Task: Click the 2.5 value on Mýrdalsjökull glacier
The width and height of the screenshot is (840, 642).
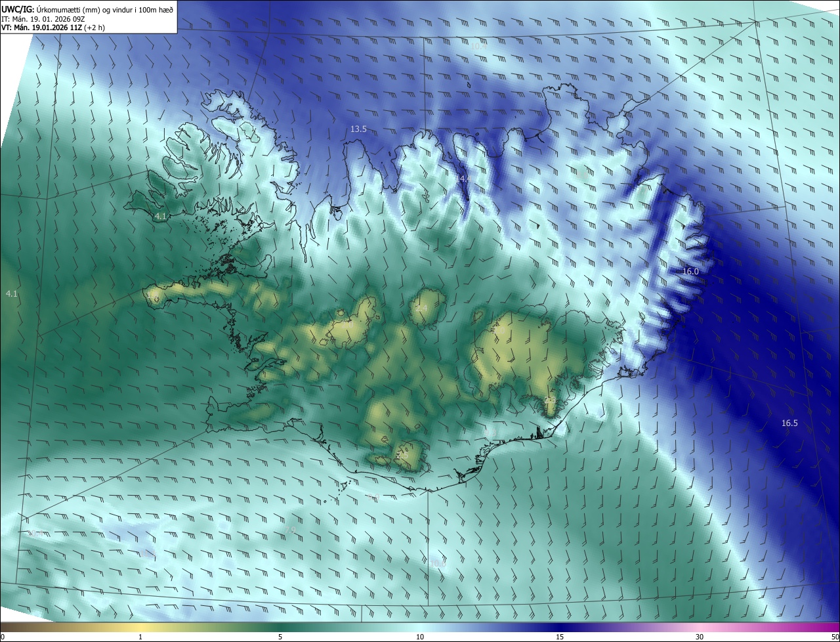Action: (402, 455)
